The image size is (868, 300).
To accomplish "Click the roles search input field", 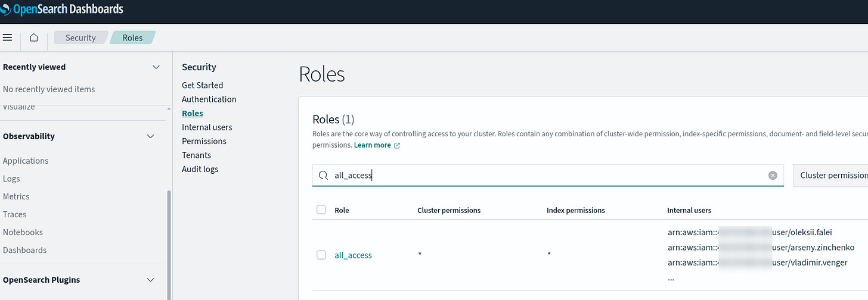I will tap(548, 176).
